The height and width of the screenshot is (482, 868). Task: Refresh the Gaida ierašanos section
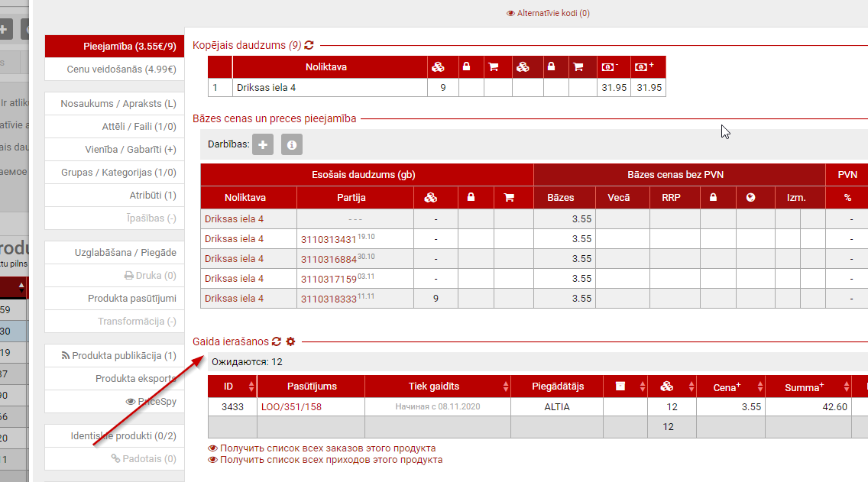(277, 342)
